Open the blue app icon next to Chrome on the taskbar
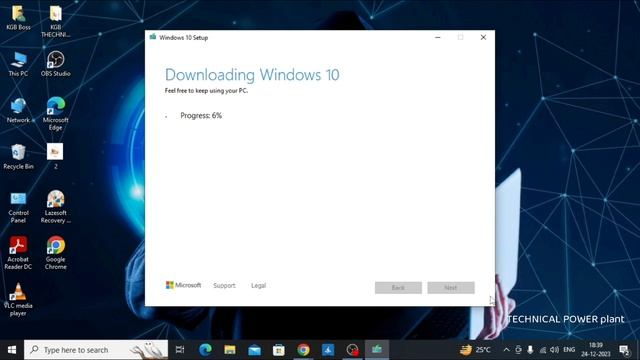 pos(328,350)
